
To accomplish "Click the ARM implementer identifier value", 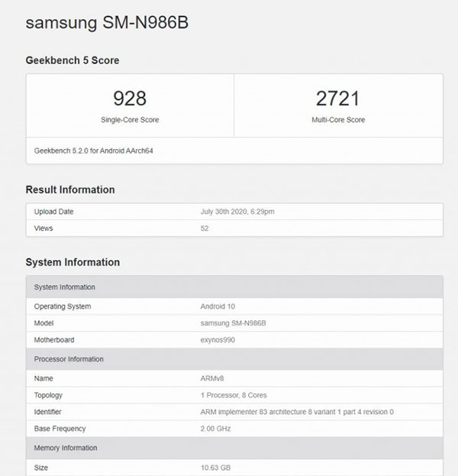I will coord(296,412).
